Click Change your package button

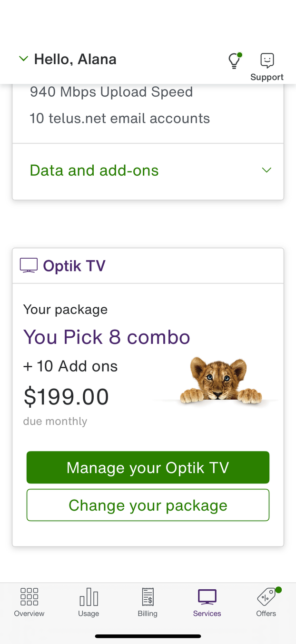(x=148, y=505)
